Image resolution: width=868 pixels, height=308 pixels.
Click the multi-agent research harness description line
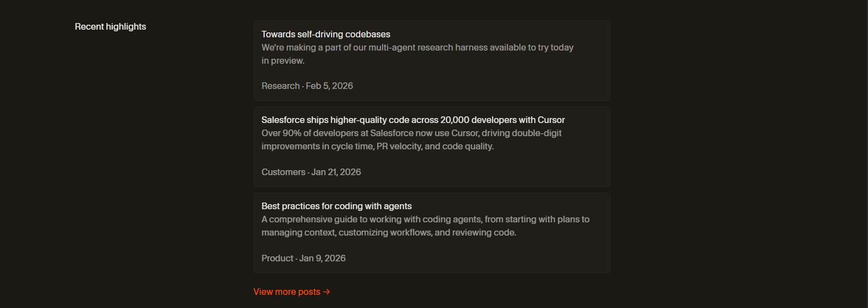pos(417,48)
